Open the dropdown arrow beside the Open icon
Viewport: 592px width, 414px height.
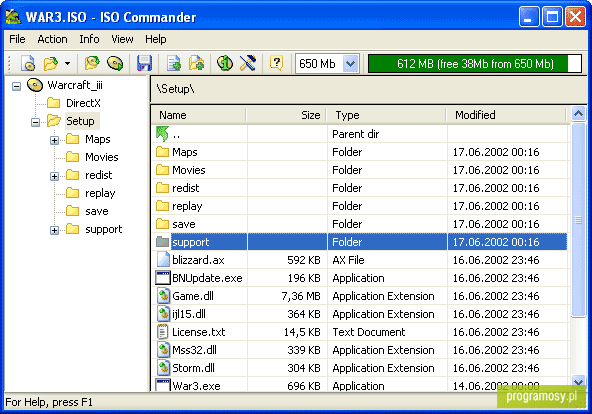pos(67,63)
